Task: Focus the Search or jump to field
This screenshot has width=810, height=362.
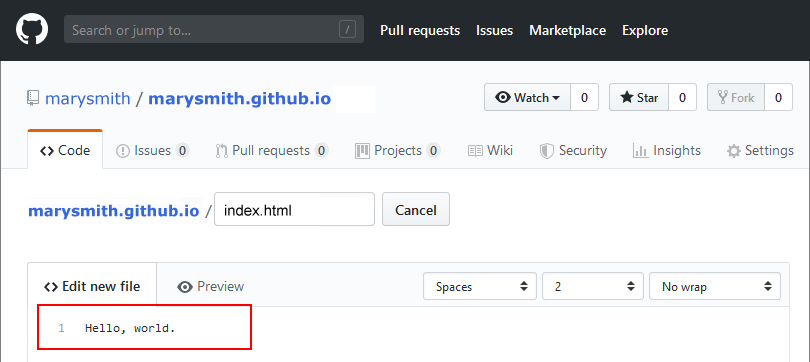Action: (x=214, y=29)
